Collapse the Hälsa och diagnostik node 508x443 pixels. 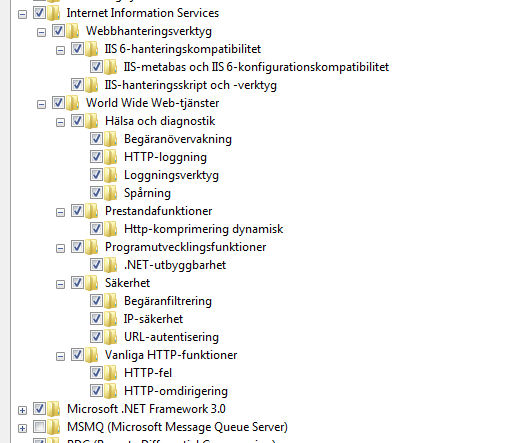coord(60,122)
